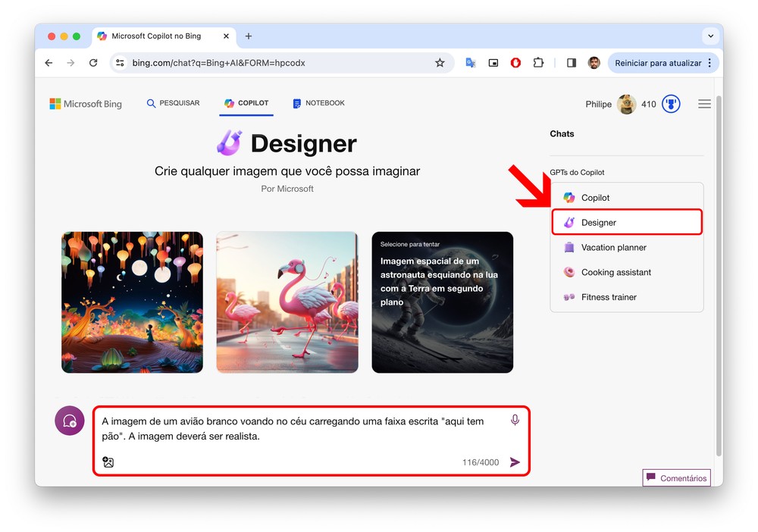758x532 pixels.
Task: Expand the tab search dropdown arrow
Action: pos(710,36)
